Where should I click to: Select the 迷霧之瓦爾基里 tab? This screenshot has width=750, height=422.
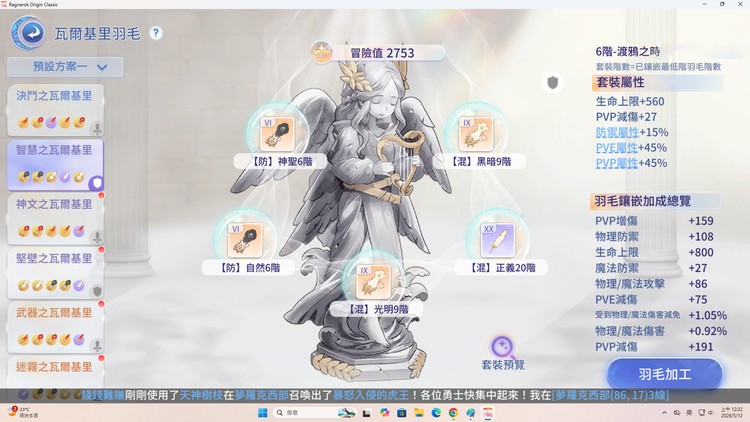pyautogui.click(x=55, y=372)
